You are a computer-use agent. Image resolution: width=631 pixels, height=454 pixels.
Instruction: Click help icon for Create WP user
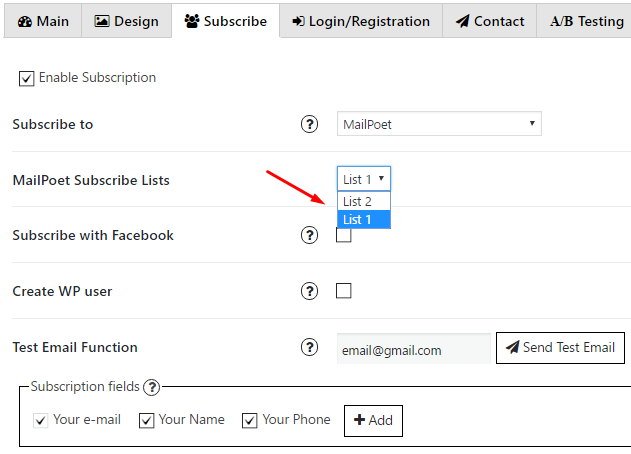pyautogui.click(x=309, y=291)
